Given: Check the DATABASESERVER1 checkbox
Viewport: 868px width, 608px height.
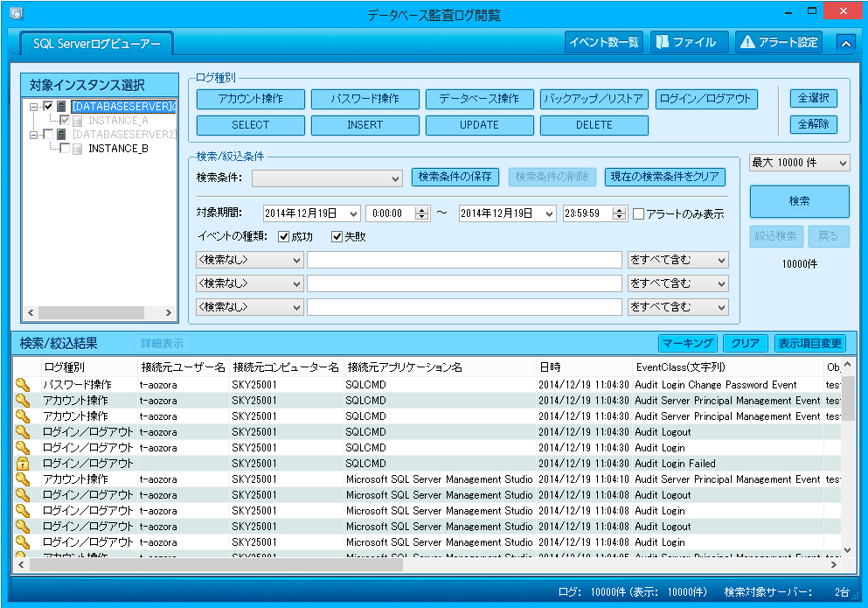Looking at the screenshot, I should tap(49, 106).
